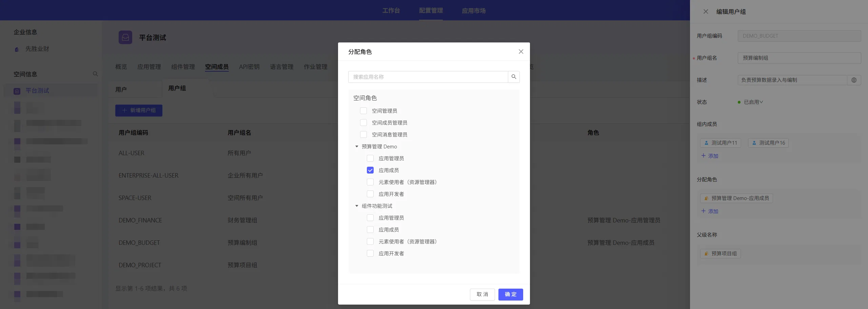Click the 平台测试 inbox logo icon

[125, 37]
